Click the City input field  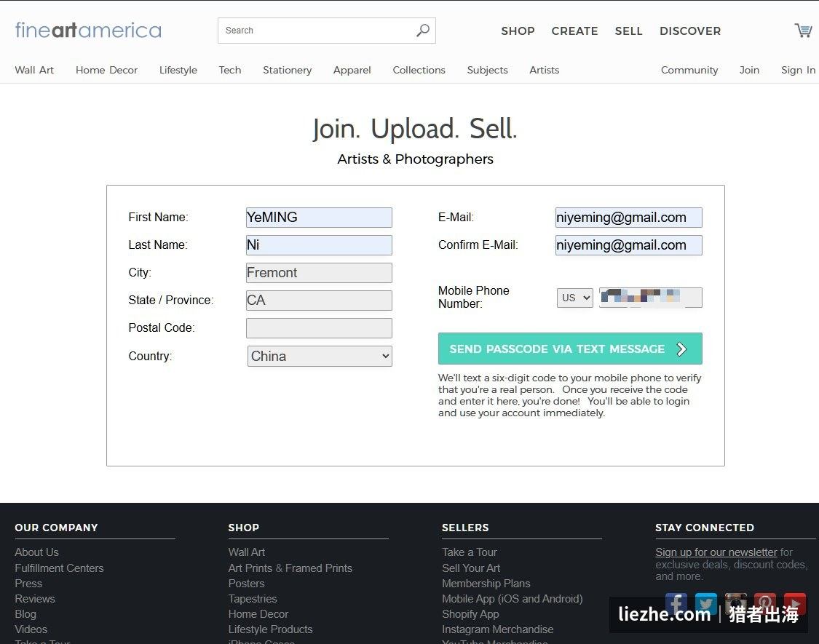pyautogui.click(x=319, y=273)
